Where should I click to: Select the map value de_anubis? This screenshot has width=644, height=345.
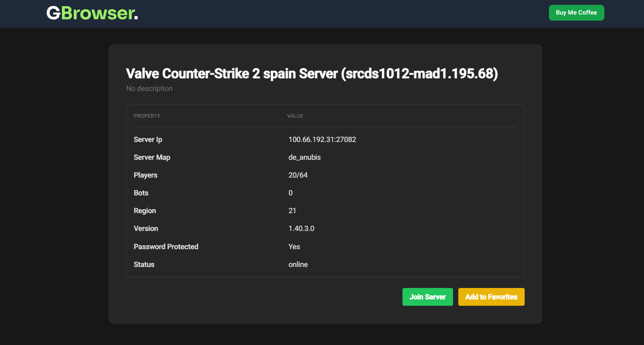305,157
